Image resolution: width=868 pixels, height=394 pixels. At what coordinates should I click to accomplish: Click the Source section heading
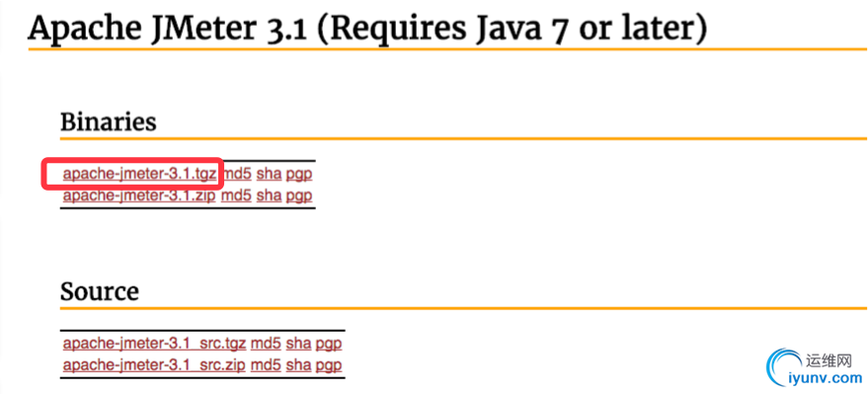pyautogui.click(x=100, y=291)
